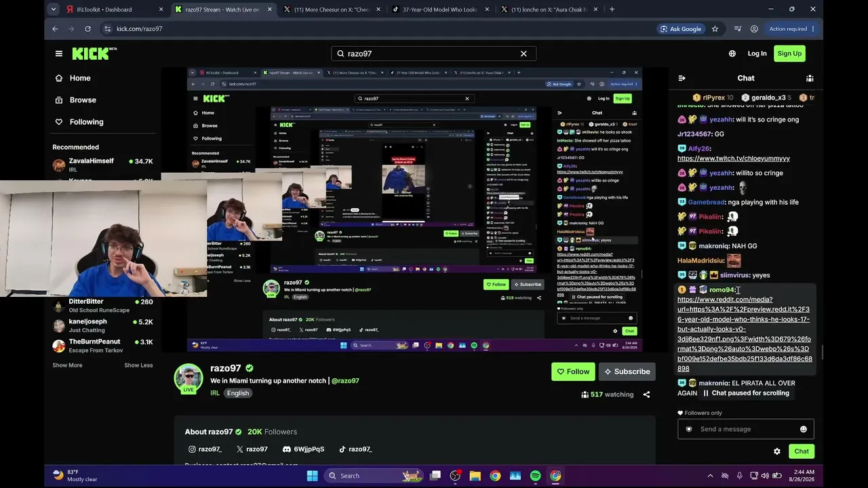The height and width of the screenshot is (488, 868).
Task: Open the Kick sidebar hamburger menu
Action: pos(59,54)
